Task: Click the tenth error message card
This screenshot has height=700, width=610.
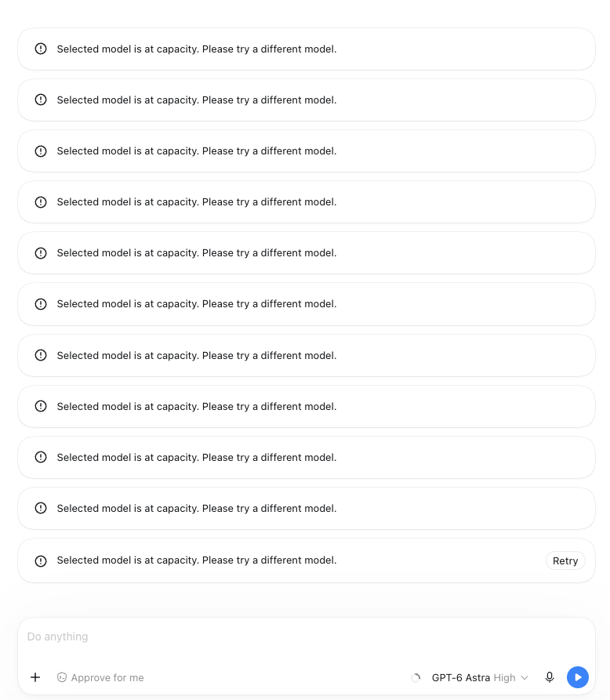Action: (307, 509)
